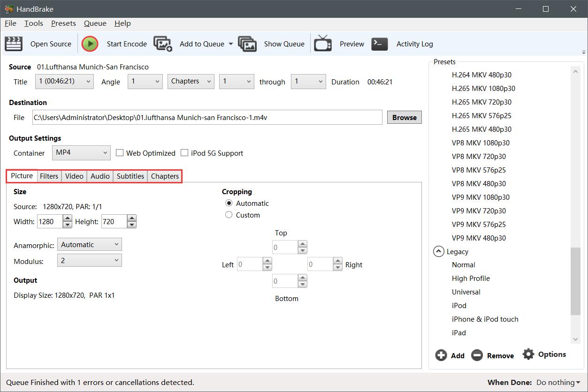The image size is (588, 392).
Task: Click the Add to Queue icon
Action: (x=163, y=44)
